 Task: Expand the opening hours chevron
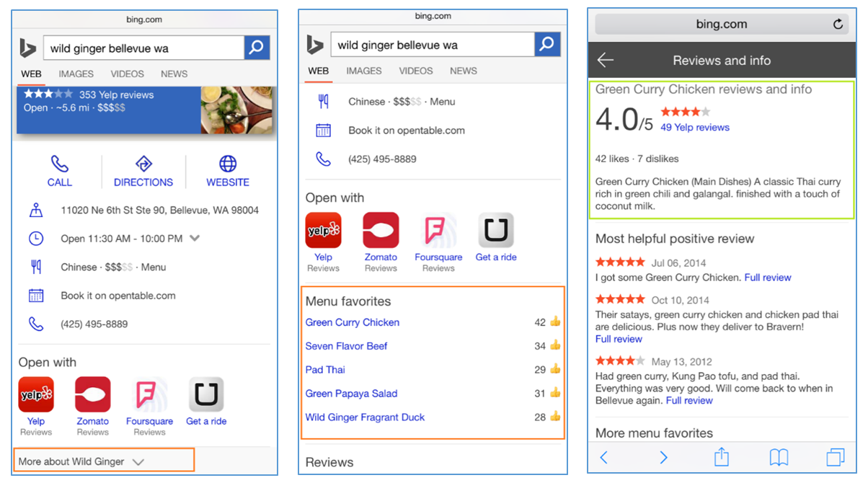click(195, 238)
